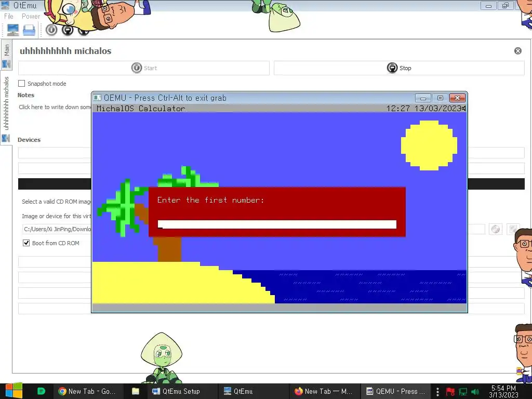Screen dimensions: 532x399
Task: Click the toolbar power start icon
Action: coord(51,30)
